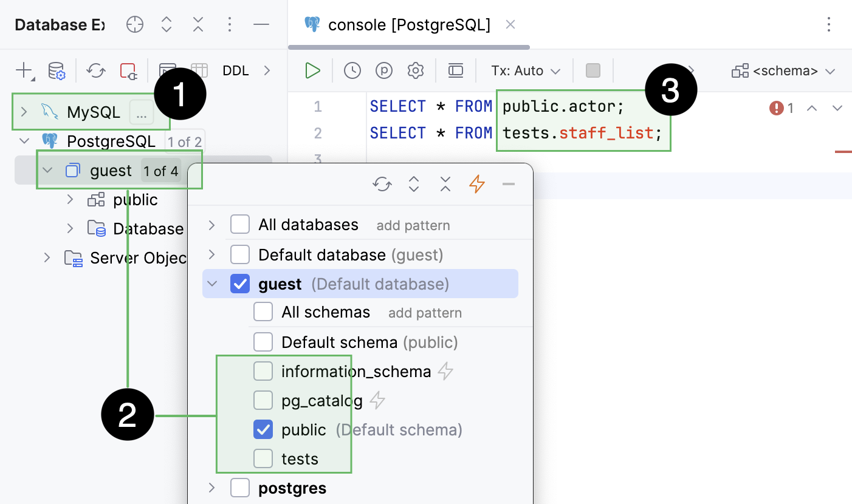Image resolution: width=852 pixels, height=504 pixels.
Task: Open the schema selector dropdown
Action: pyautogui.click(x=783, y=70)
